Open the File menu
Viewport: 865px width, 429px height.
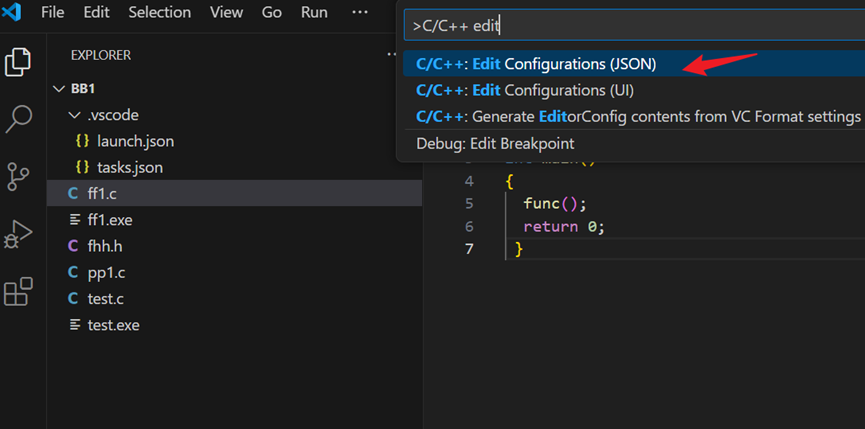tap(52, 12)
